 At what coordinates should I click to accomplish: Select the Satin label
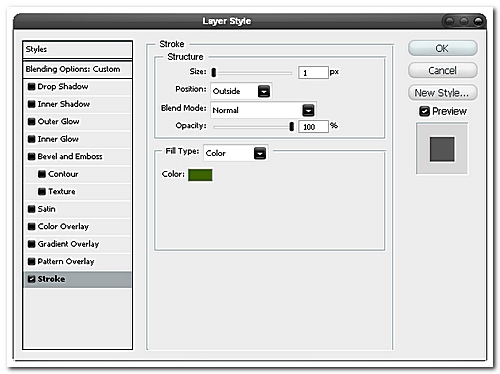(46, 209)
